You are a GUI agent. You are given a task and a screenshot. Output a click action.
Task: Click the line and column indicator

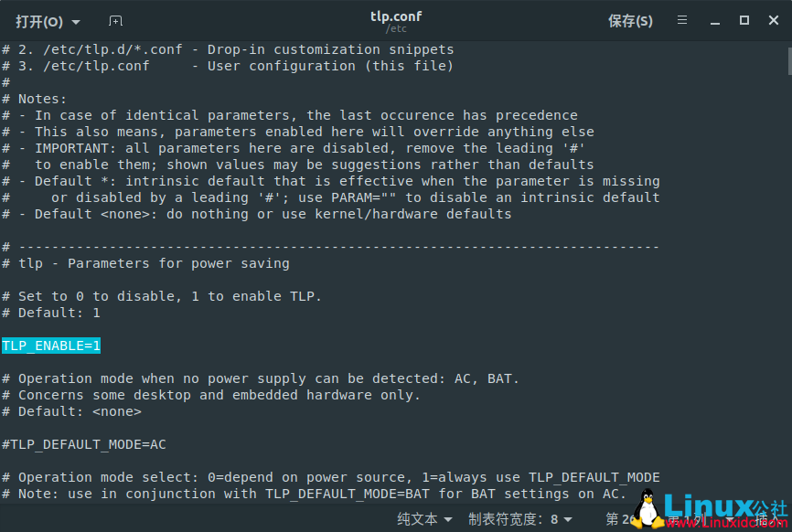click(x=640, y=518)
